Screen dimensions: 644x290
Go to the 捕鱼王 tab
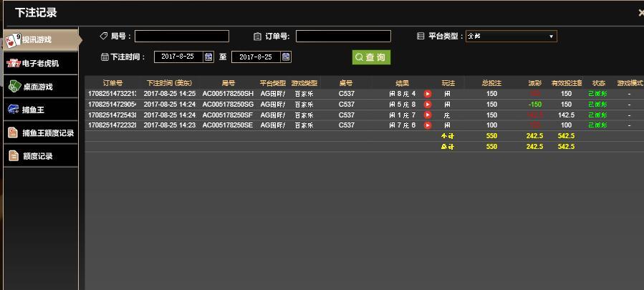pos(39,110)
